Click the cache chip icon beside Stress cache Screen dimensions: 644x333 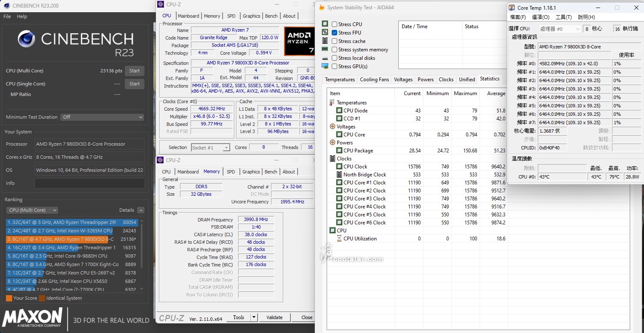point(325,41)
